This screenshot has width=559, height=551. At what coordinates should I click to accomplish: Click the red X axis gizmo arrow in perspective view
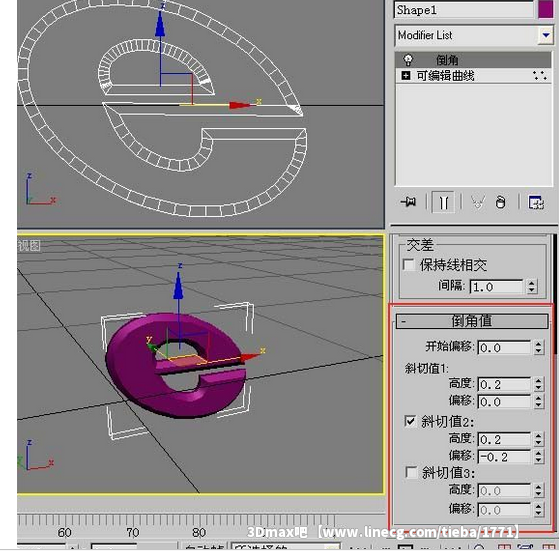pyautogui.click(x=251, y=357)
